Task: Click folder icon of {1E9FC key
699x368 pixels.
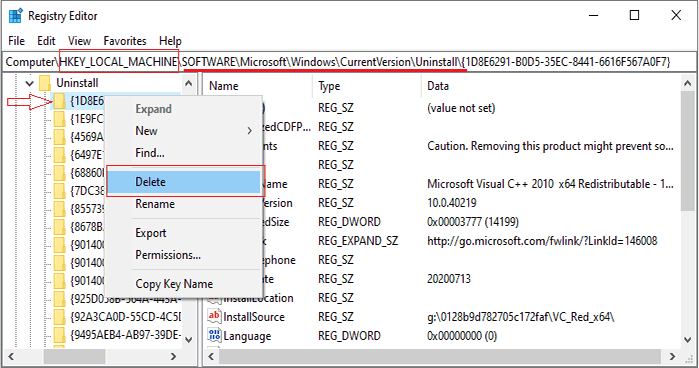Action: coord(59,119)
